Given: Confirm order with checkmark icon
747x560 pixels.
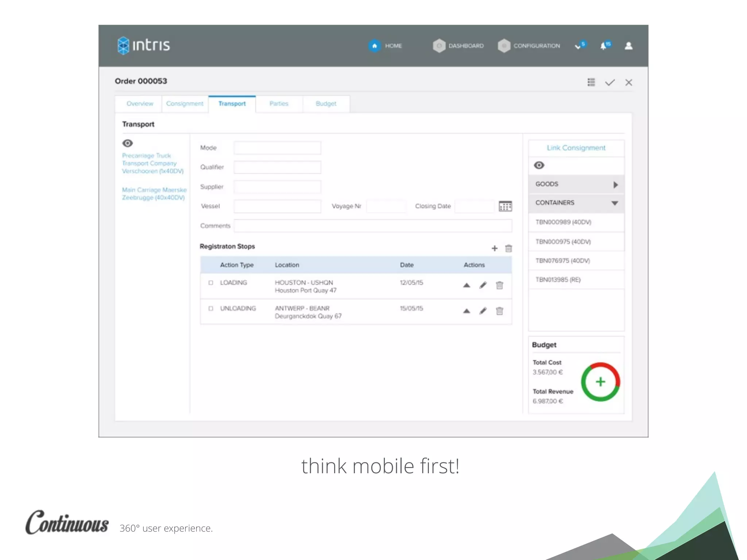Looking at the screenshot, I should (610, 82).
